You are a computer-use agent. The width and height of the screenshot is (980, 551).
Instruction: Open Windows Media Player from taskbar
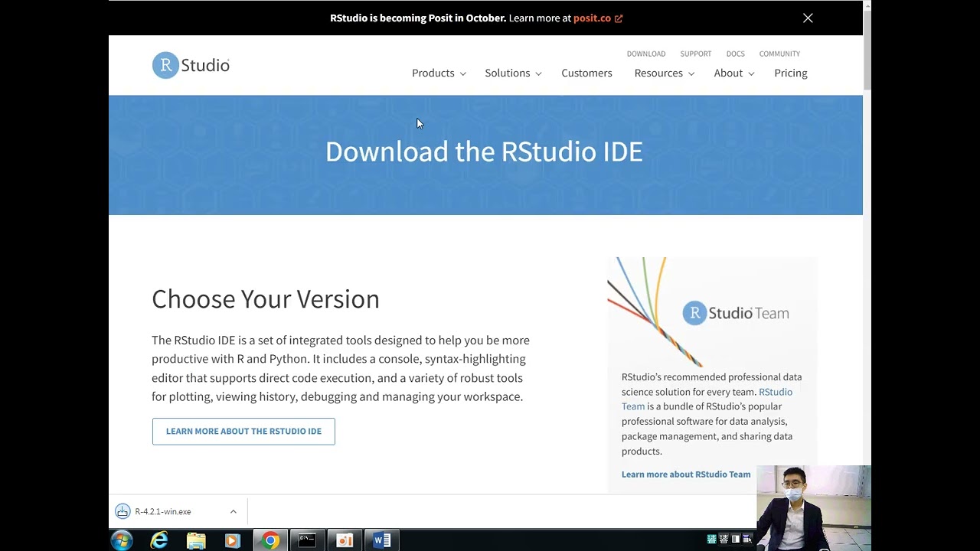pos(233,540)
